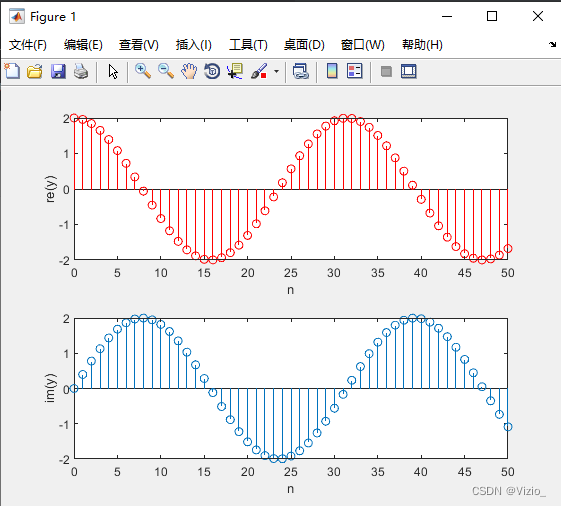Maximize the Figure 1 window
The width and height of the screenshot is (561, 506).
[x=492, y=16]
